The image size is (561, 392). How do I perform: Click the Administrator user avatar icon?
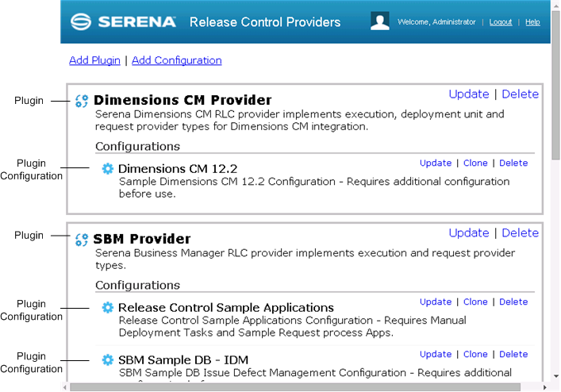click(x=380, y=21)
